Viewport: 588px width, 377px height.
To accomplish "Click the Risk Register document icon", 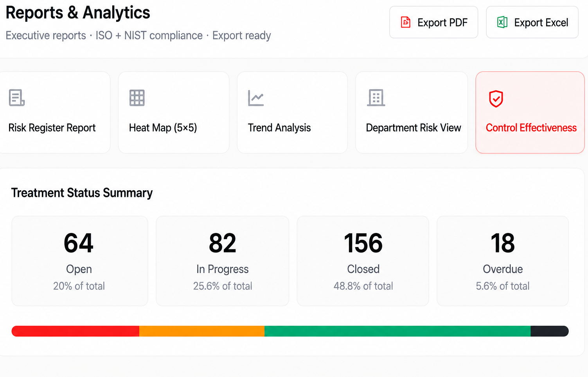I will tap(17, 97).
